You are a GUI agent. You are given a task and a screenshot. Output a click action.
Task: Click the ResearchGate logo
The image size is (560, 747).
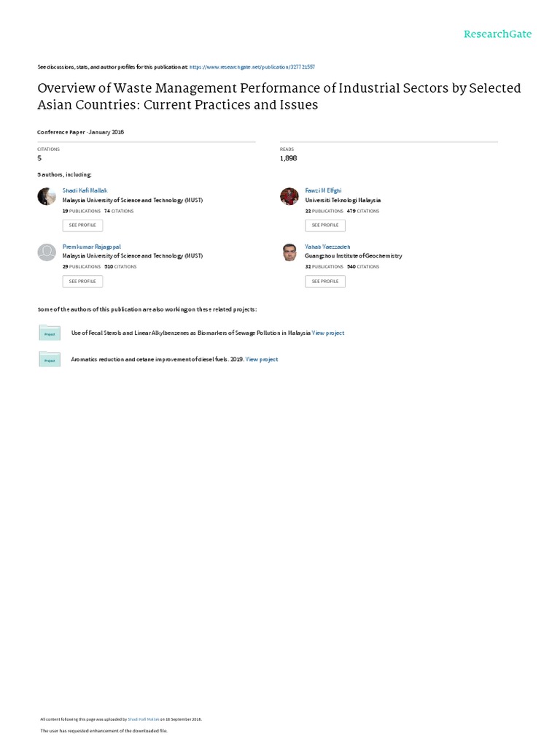pos(499,34)
